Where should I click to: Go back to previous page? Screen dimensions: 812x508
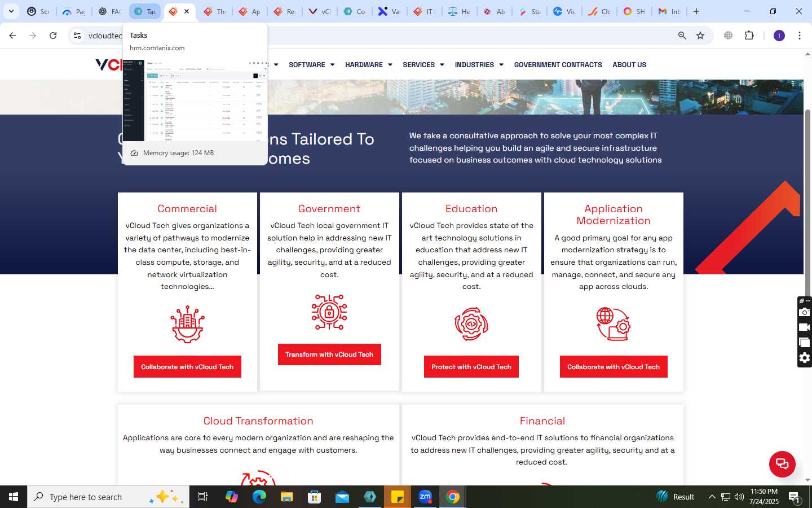pyautogui.click(x=12, y=36)
